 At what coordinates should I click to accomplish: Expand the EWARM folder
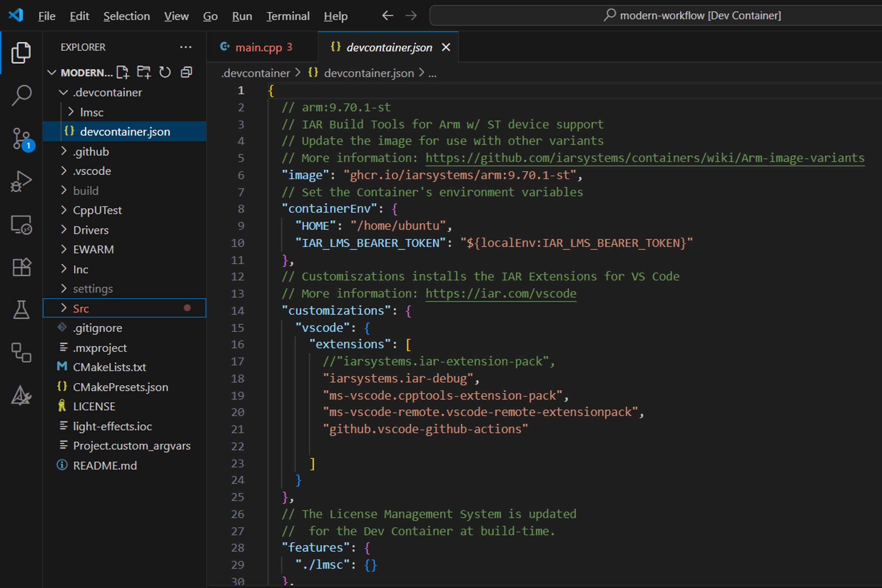[x=63, y=250]
